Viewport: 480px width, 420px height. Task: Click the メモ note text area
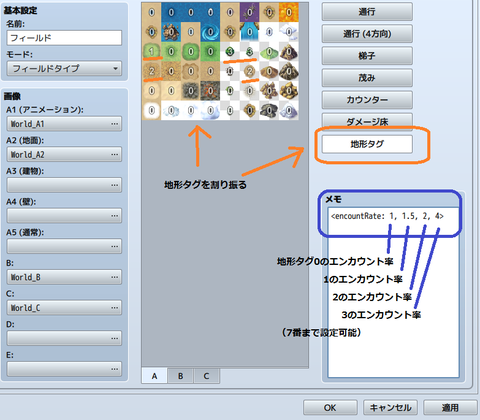[x=393, y=293]
